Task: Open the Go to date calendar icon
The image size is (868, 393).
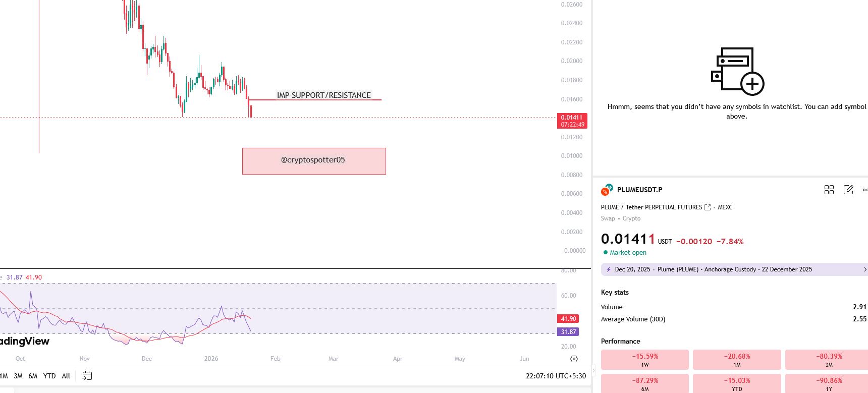Action: click(87, 376)
